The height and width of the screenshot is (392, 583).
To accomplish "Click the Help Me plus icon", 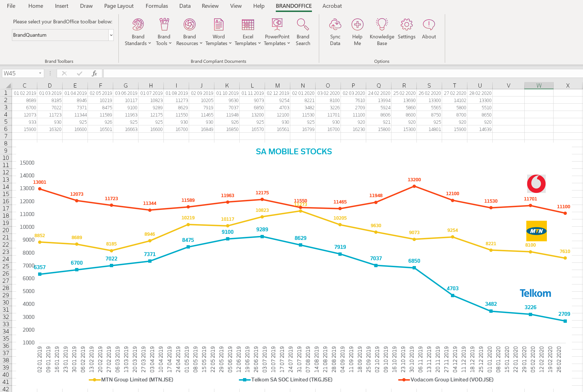I will tap(357, 25).
